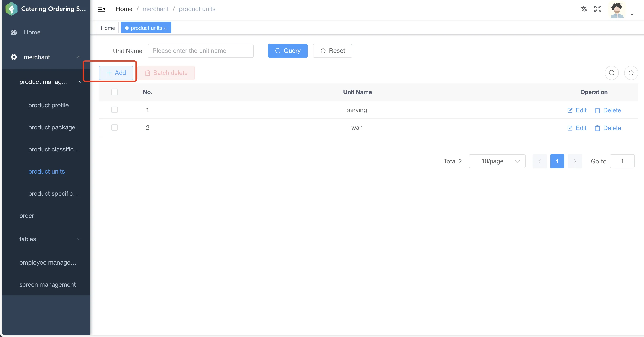Click the user avatar picture
Screen dimensions: 644x337
[617, 10]
